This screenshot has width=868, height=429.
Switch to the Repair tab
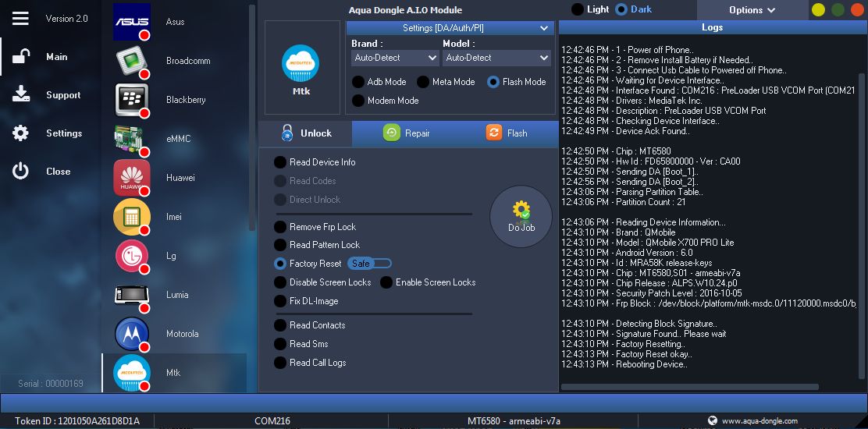pyautogui.click(x=407, y=133)
